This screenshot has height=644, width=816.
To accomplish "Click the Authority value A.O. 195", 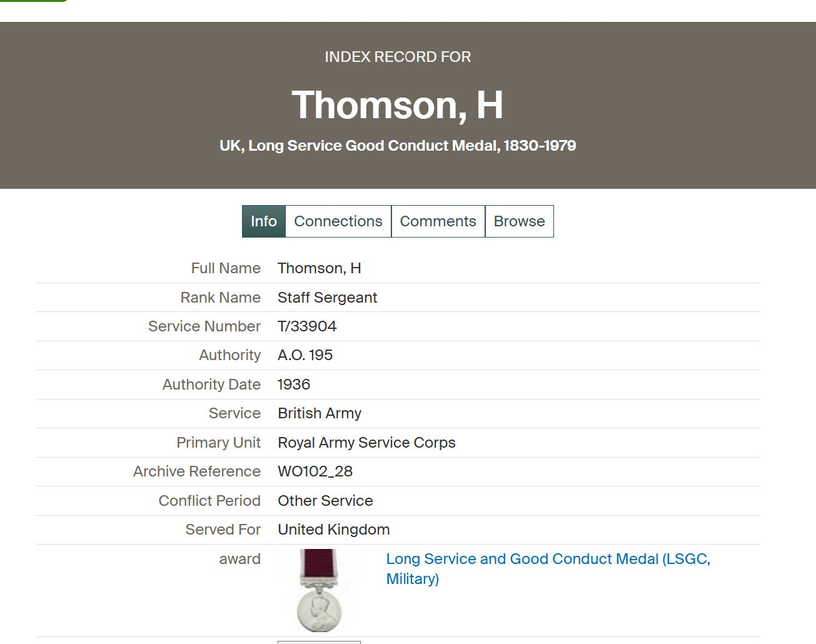I will coord(305,355).
